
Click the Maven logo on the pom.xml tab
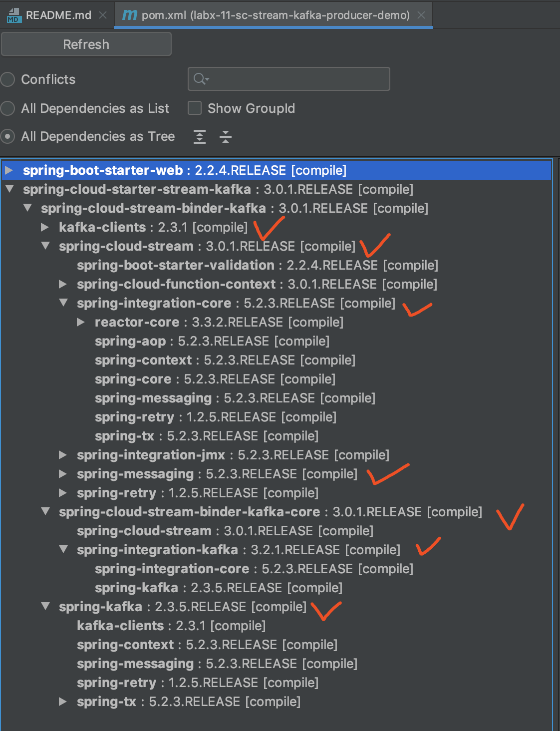click(x=129, y=14)
